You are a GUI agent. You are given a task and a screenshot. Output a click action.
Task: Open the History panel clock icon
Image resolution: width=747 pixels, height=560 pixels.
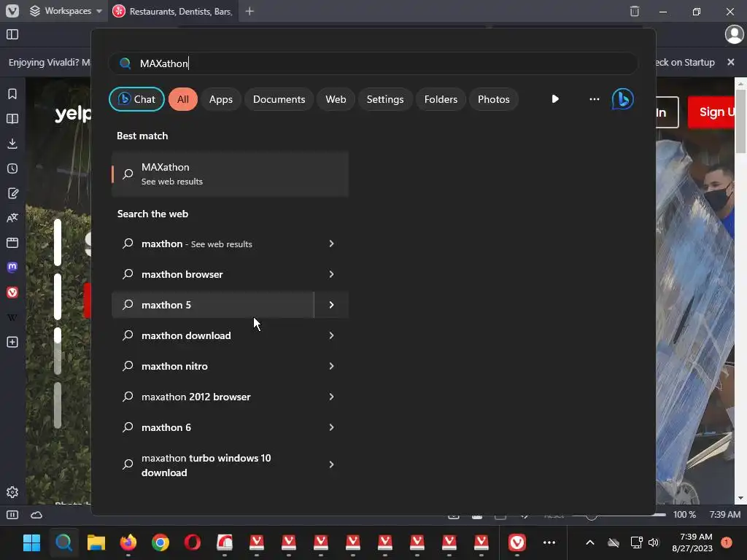(12, 168)
